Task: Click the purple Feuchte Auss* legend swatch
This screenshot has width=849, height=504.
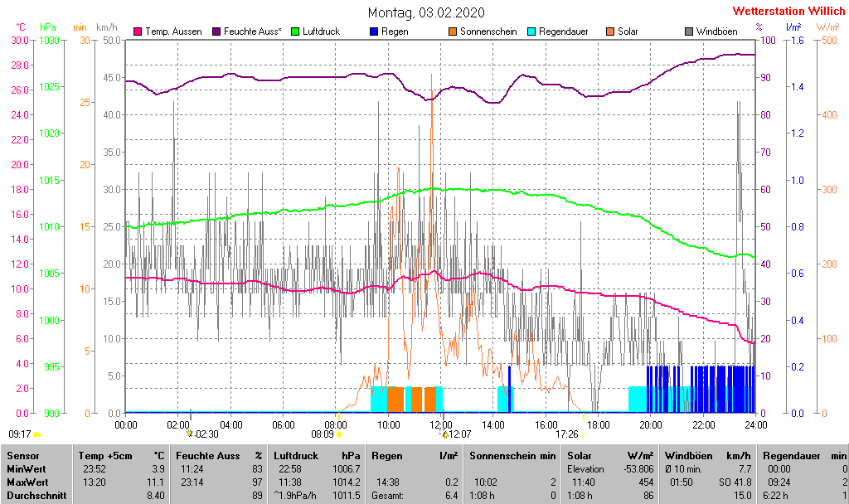Action: pos(216,31)
